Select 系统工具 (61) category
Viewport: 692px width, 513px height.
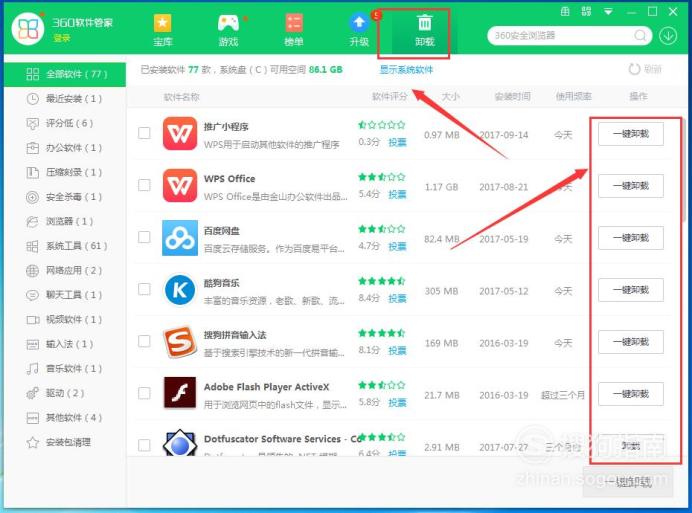click(65, 246)
